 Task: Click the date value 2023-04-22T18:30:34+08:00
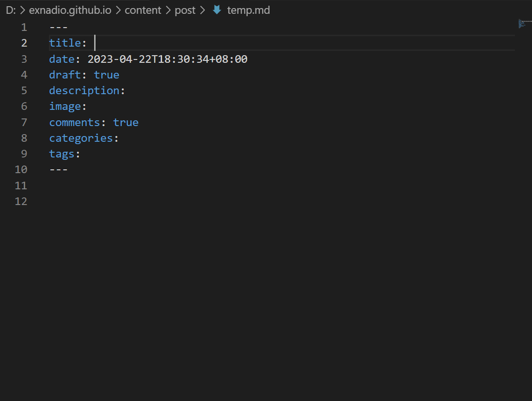[167, 59]
